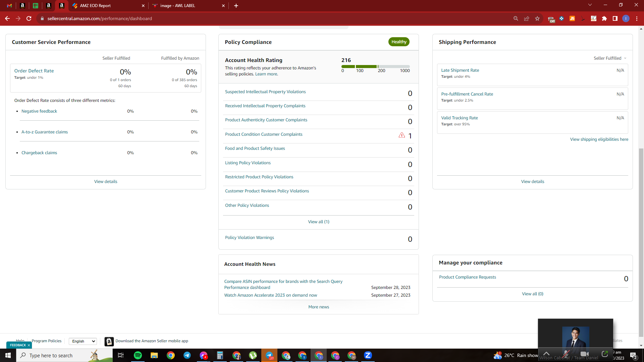The height and width of the screenshot is (362, 644).
Task: Open Product Condition Customer Complaints
Action: tap(264, 134)
